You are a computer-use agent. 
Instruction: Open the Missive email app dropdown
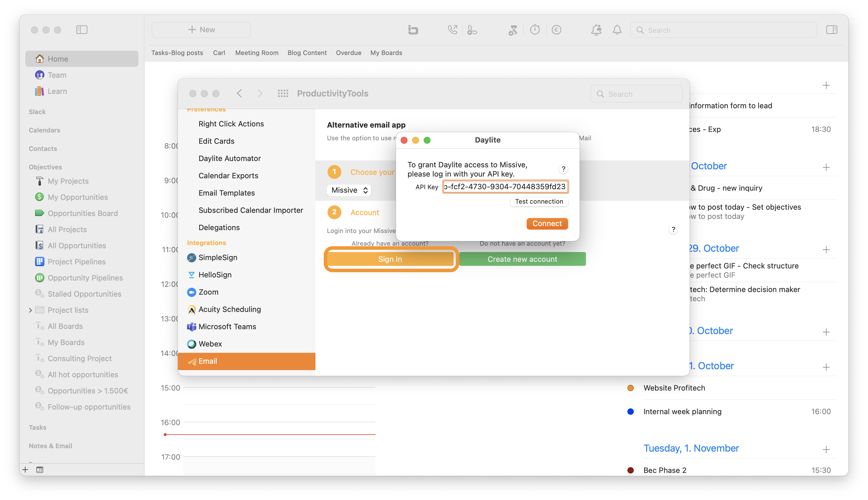[x=349, y=190]
